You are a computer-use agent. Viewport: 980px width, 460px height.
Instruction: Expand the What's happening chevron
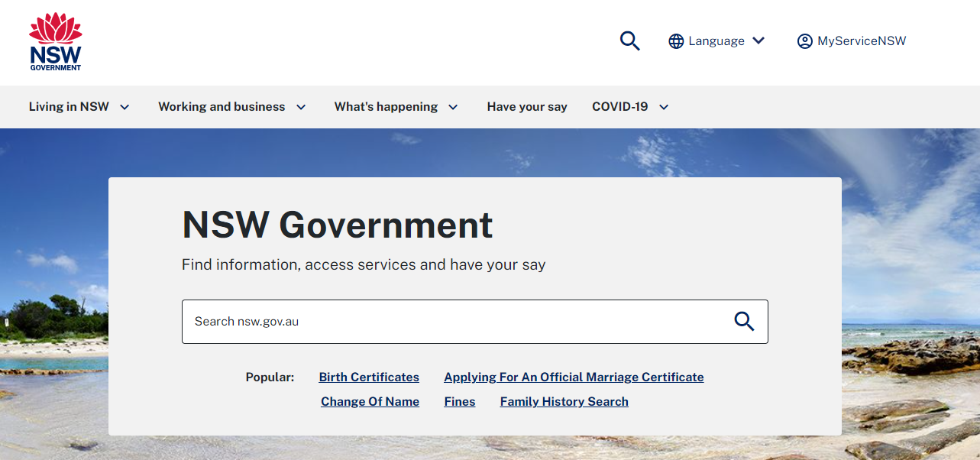click(x=453, y=107)
